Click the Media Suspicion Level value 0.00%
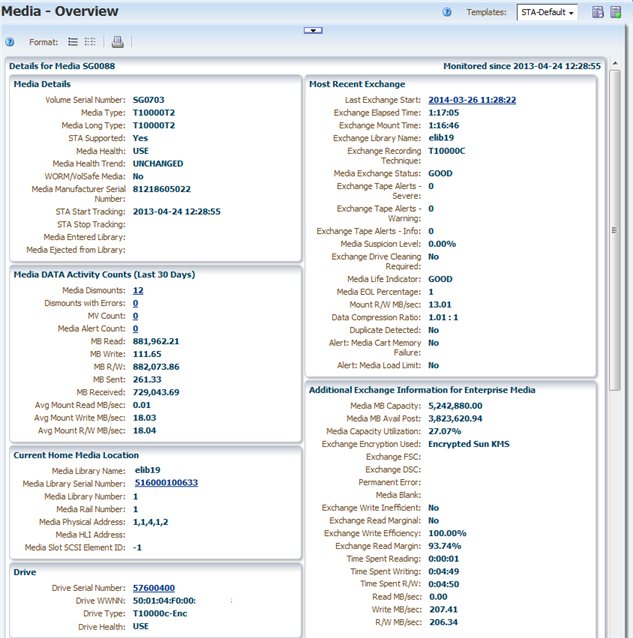 tap(442, 244)
